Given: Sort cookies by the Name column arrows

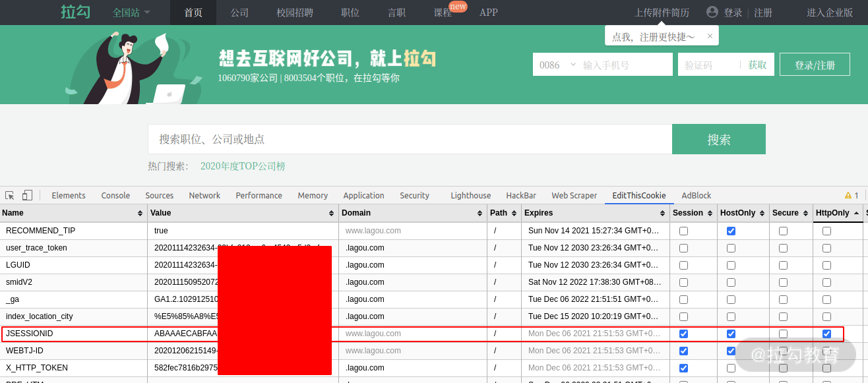Looking at the screenshot, I should (140, 213).
